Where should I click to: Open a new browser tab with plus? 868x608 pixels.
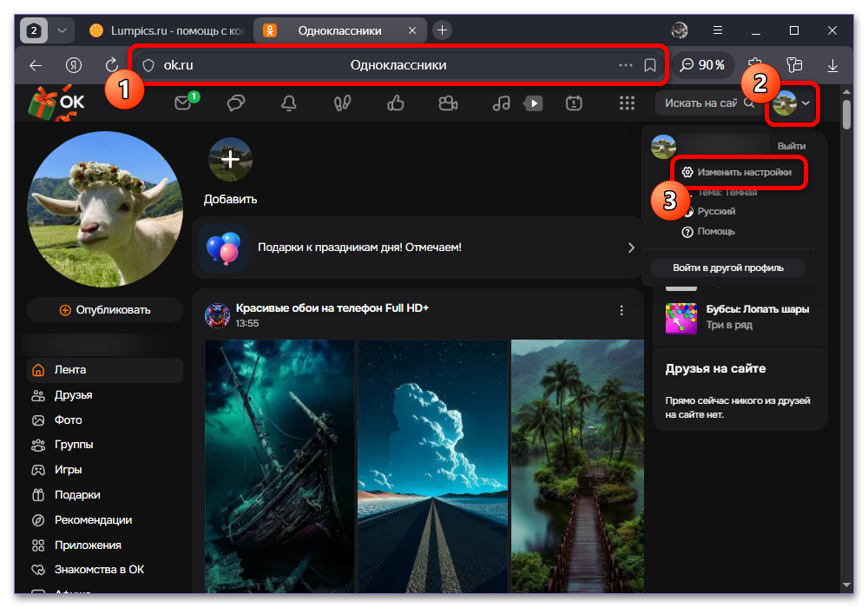(442, 30)
